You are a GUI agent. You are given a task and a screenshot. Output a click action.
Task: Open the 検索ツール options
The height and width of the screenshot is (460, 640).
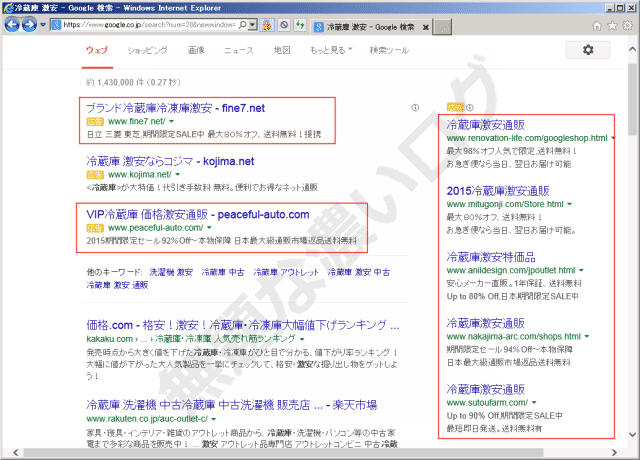pos(389,50)
